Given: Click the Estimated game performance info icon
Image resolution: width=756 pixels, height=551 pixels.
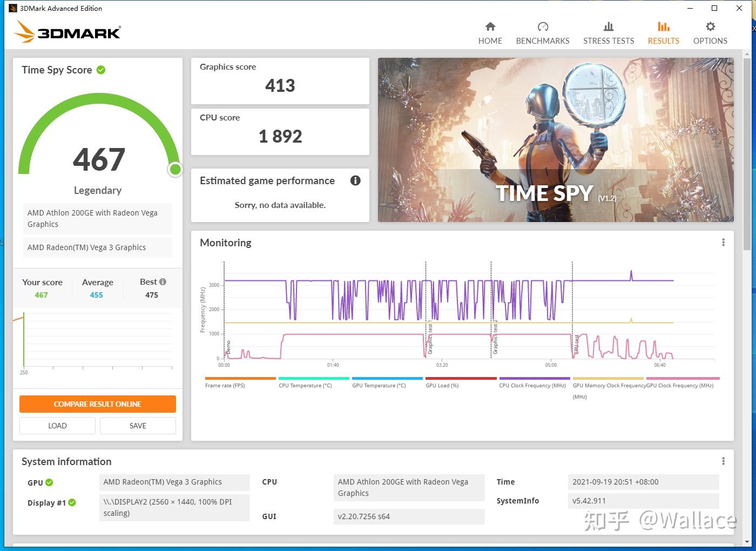Looking at the screenshot, I should (x=355, y=180).
